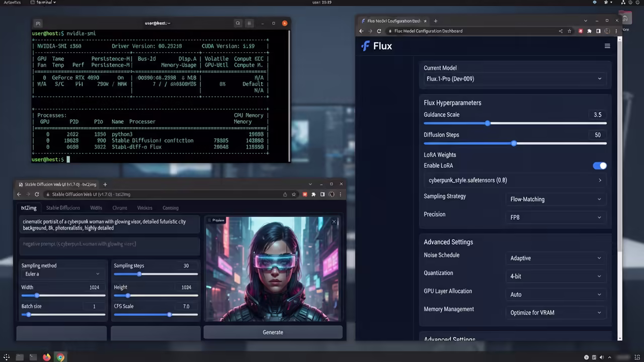Viewport: 644px width, 362px height.
Task: Open the terminal hamburger menu
Action: click(x=249, y=23)
